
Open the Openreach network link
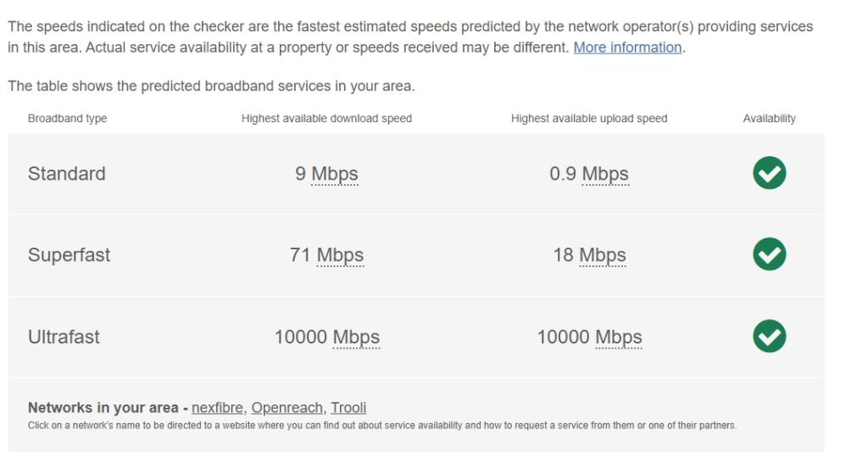point(287,408)
